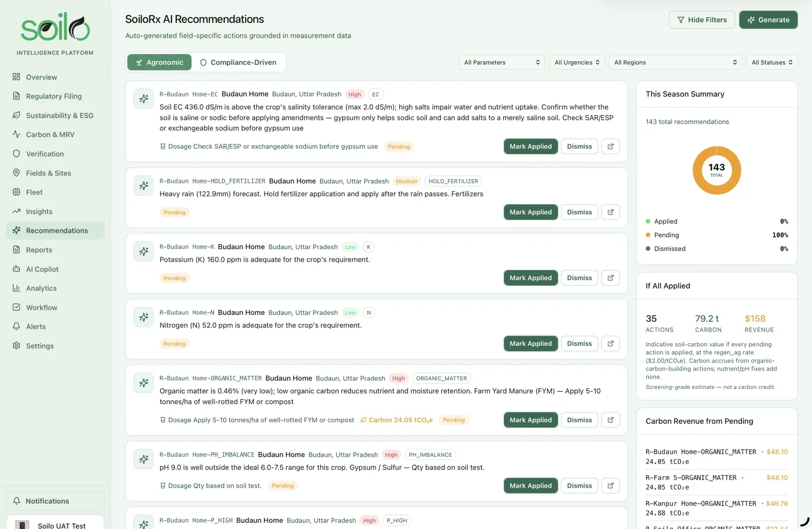The height and width of the screenshot is (529, 812).
Task: Click Hide Filters button
Action: click(702, 20)
